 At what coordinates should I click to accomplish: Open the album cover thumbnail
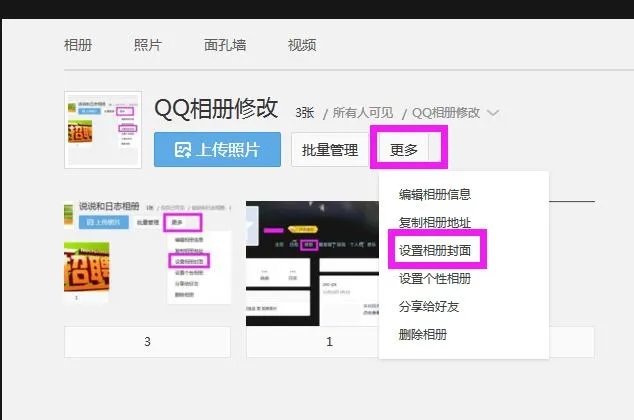pyautogui.click(x=103, y=129)
